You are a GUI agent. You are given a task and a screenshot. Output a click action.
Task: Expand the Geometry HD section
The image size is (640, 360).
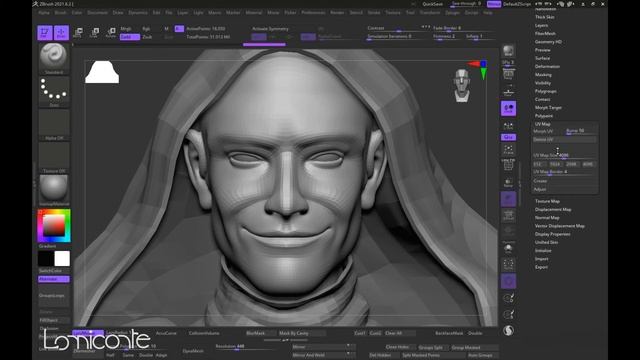click(x=548, y=42)
